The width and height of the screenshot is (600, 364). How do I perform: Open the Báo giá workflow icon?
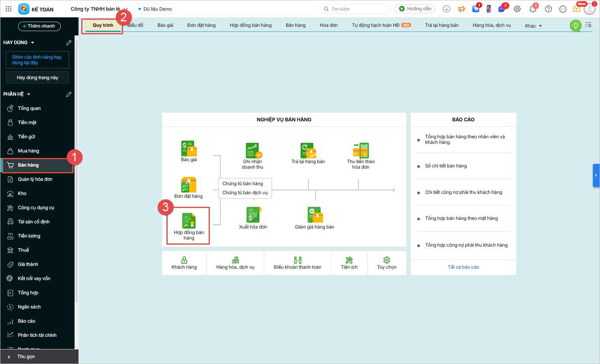tap(189, 149)
